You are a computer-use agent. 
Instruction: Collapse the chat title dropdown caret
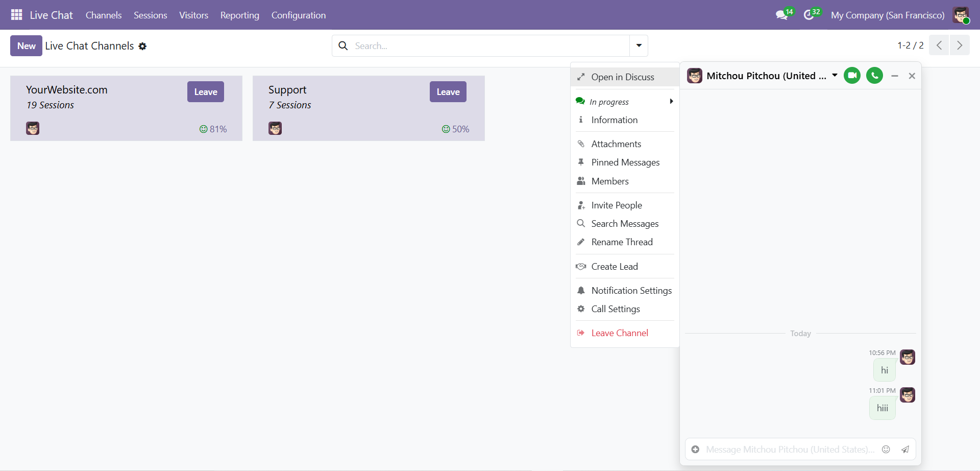tap(835, 76)
